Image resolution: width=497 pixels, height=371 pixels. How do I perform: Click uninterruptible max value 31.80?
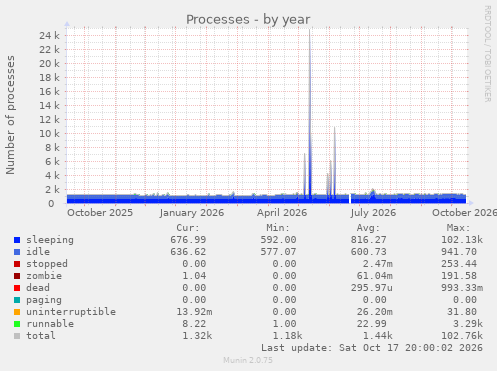click(x=462, y=312)
